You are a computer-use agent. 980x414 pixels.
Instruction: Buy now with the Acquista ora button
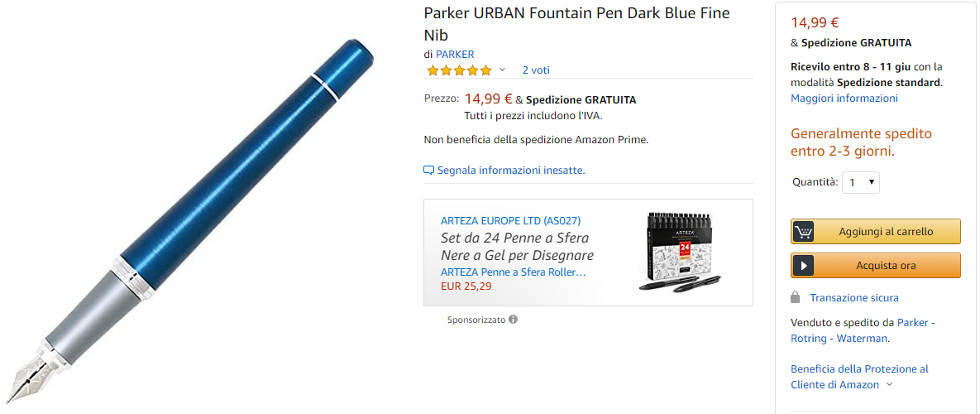click(x=876, y=266)
